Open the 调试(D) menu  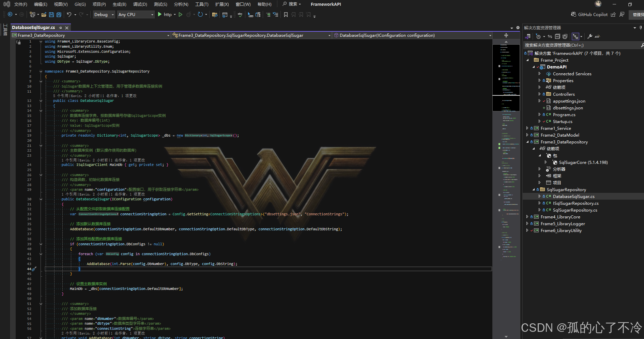point(140,4)
